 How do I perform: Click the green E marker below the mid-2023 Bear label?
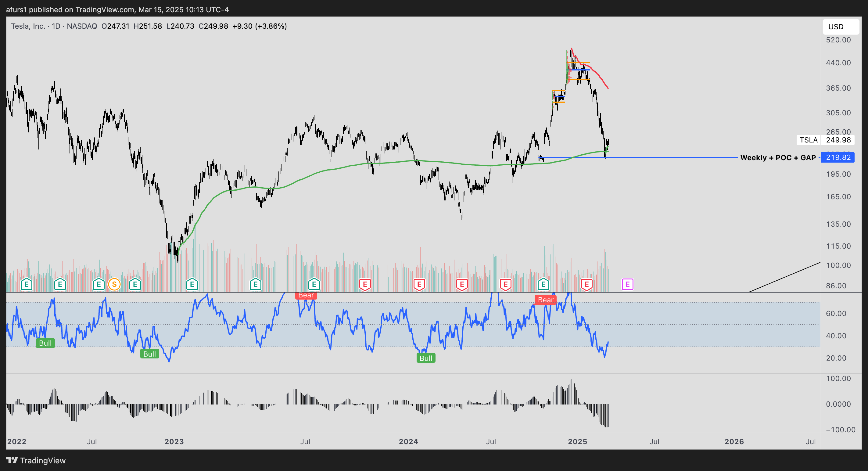pyautogui.click(x=314, y=284)
